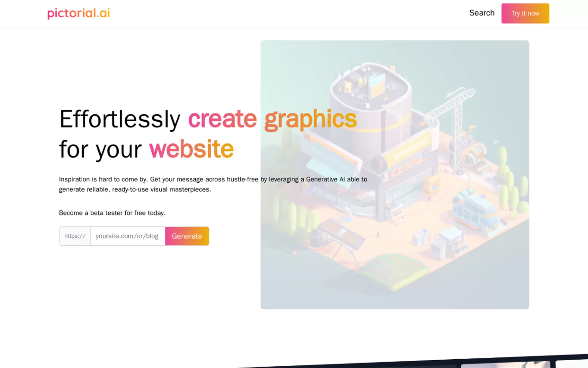Click the word "Effortlessly" in the headline
Image resolution: width=588 pixels, height=368 pixels.
pos(120,119)
